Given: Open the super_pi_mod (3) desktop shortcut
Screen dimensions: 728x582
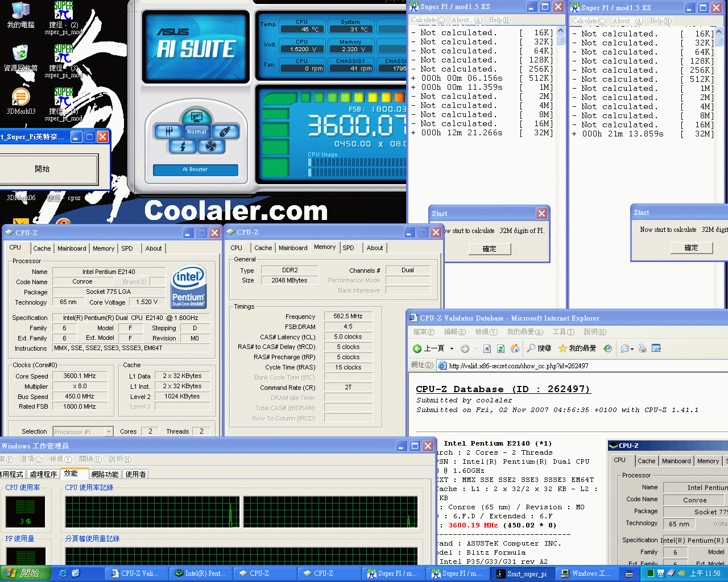Looking at the screenshot, I should pos(64,60).
